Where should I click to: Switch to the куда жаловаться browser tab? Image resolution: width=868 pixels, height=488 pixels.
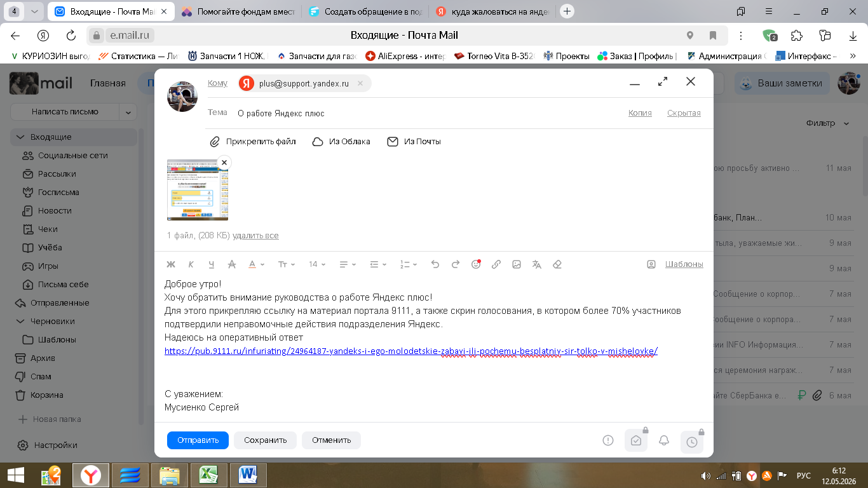(x=492, y=11)
